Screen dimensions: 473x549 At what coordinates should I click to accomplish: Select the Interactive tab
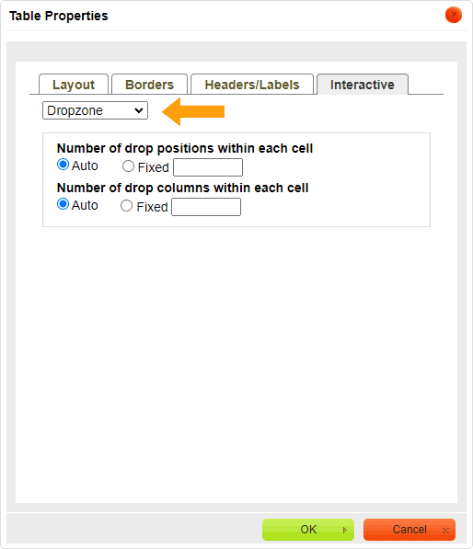[362, 84]
